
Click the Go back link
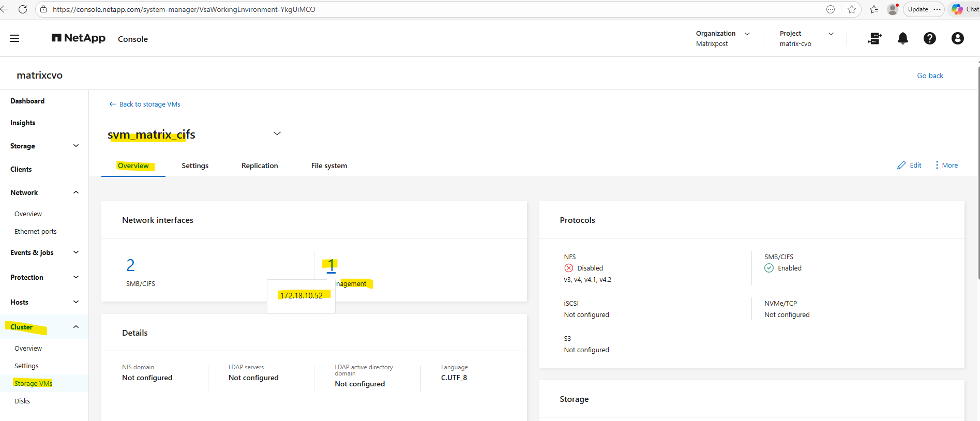(x=930, y=76)
